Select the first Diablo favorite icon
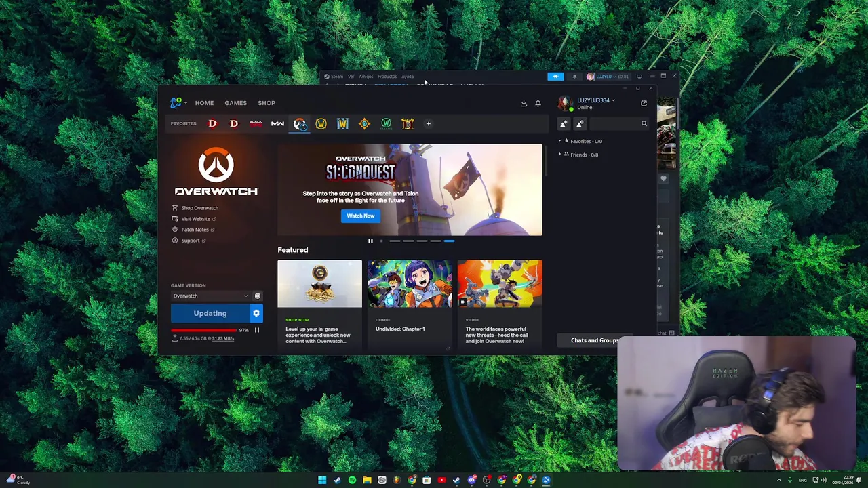 212,124
